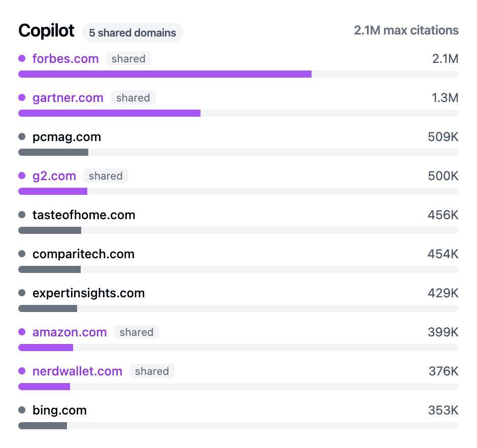The image size is (477, 448).
Task: Click the gray dot beside pcmag.com
Action: click(x=22, y=136)
